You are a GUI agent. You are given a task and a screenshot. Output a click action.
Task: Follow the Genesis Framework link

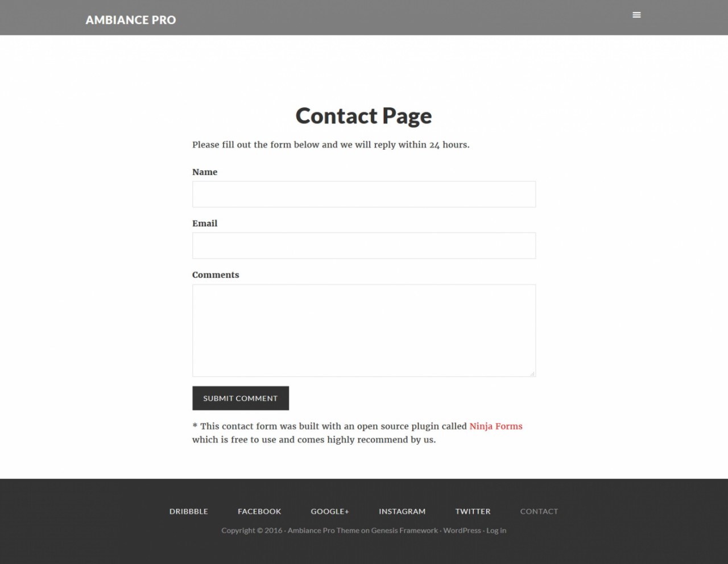pyautogui.click(x=404, y=530)
